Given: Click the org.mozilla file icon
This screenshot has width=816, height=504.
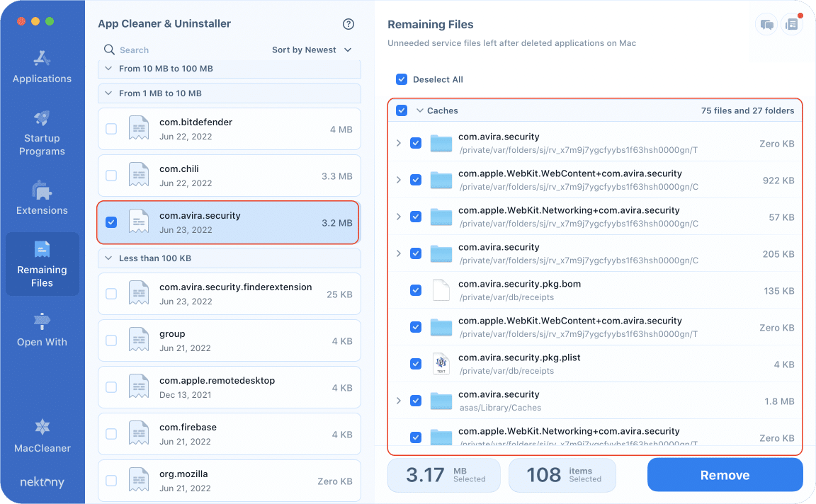Looking at the screenshot, I should (x=139, y=481).
